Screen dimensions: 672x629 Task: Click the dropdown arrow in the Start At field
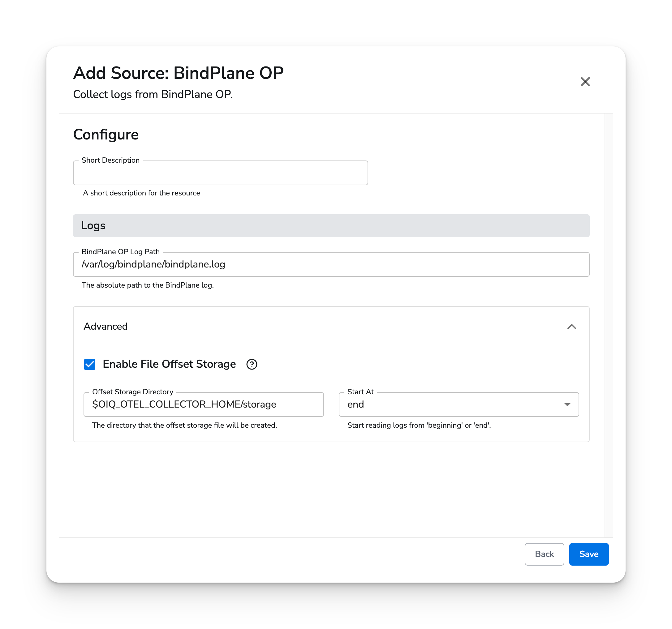(567, 404)
